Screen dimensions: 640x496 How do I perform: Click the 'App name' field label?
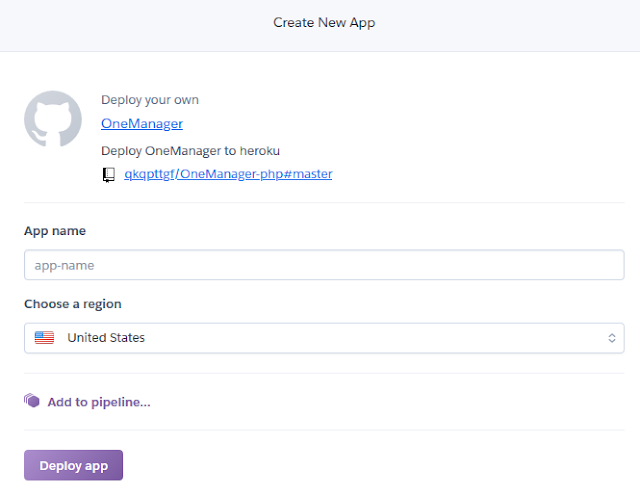pyautogui.click(x=55, y=231)
